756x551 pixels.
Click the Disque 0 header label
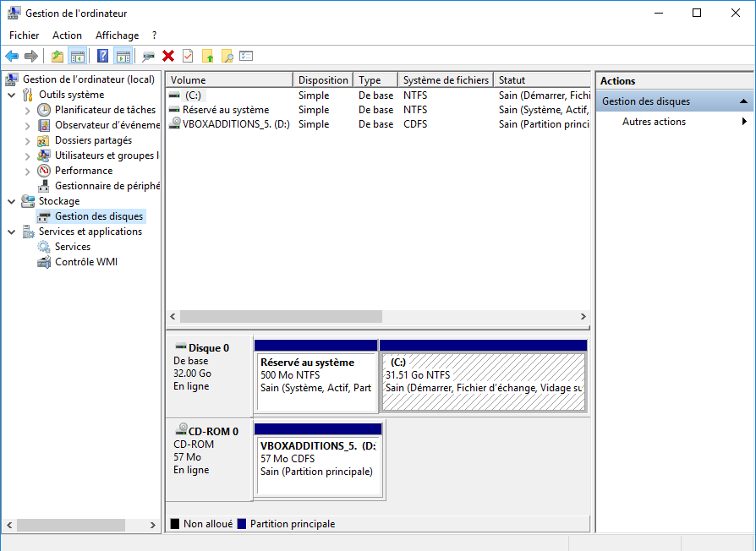tap(208, 347)
